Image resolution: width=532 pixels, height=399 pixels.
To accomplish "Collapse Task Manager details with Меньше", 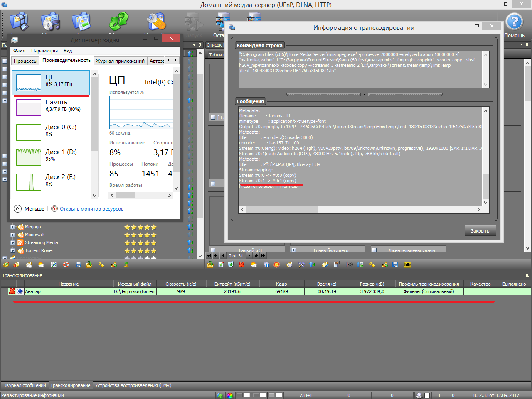I will [29, 209].
